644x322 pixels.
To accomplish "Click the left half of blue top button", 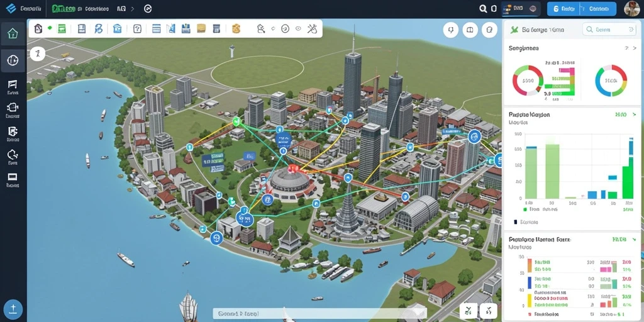I will tap(563, 9).
